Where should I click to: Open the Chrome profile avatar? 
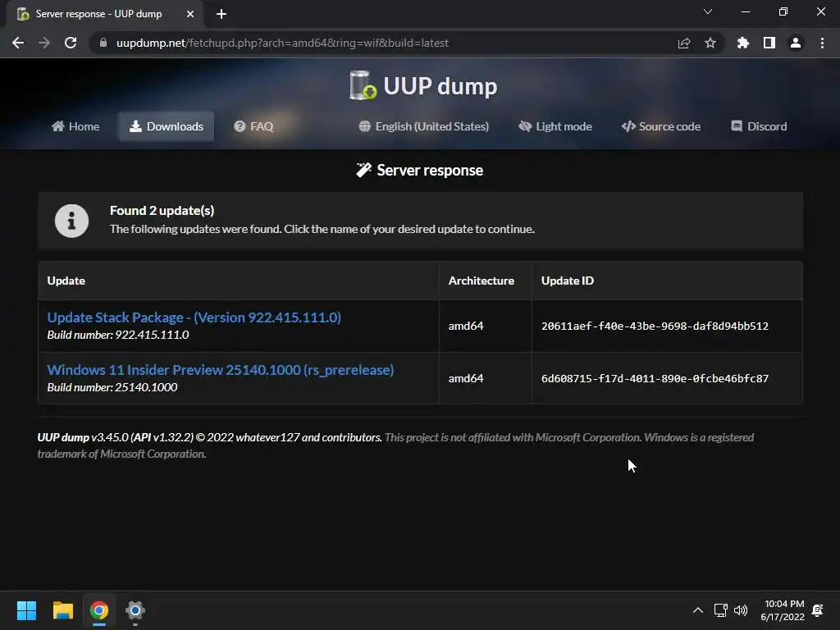coord(796,43)
